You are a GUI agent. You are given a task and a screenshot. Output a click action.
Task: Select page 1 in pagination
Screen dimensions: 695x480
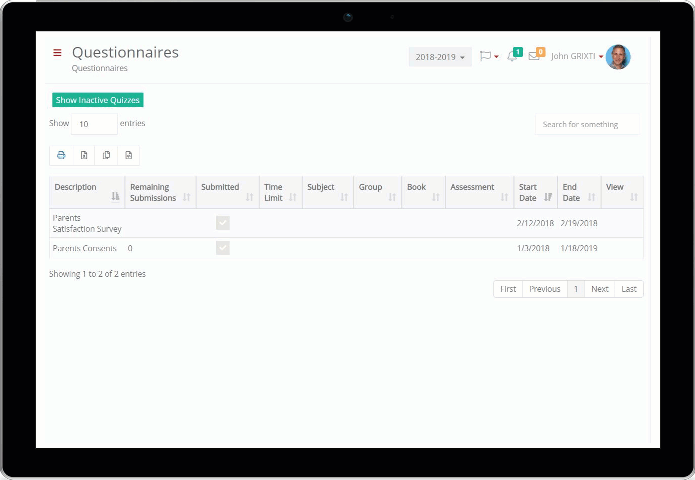pyautogui.click(x=576, y=289)
